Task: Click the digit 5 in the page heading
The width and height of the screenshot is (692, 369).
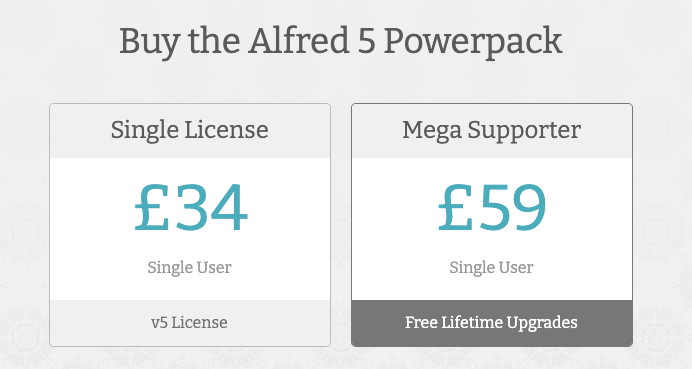Action: (x=366, y=41)
